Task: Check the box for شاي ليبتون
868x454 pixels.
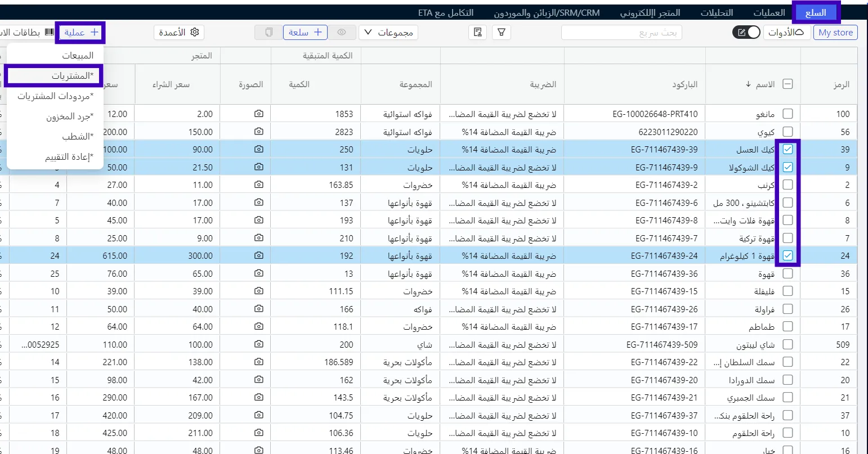Action: point(788,344)
